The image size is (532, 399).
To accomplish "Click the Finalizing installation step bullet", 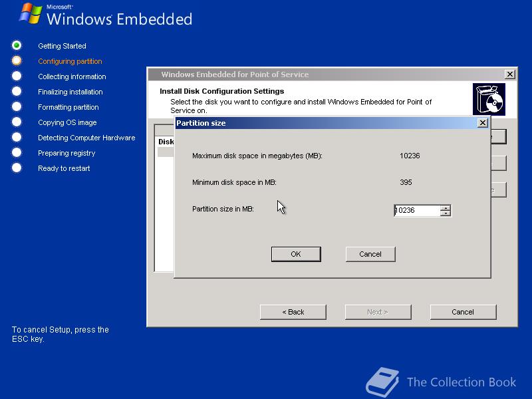I will coord(17,91).
